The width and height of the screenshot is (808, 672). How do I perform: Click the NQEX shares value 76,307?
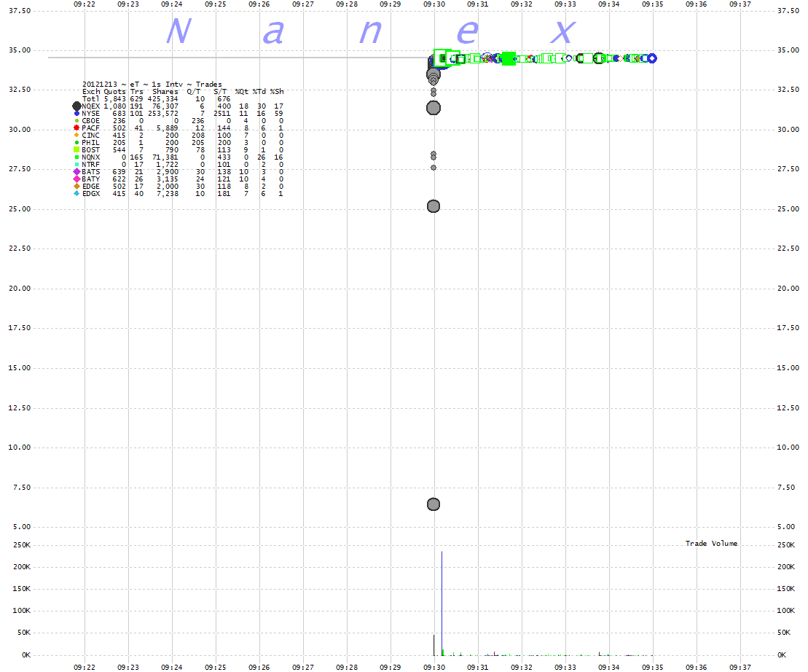coord(165,106)
